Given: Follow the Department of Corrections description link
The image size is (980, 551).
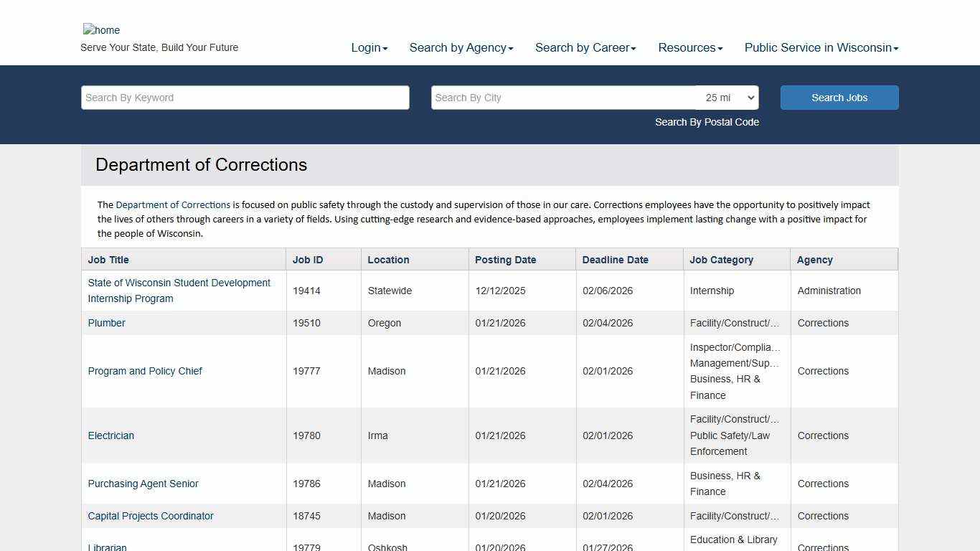Looking at the screenshot, I should (x=173, y=204).
